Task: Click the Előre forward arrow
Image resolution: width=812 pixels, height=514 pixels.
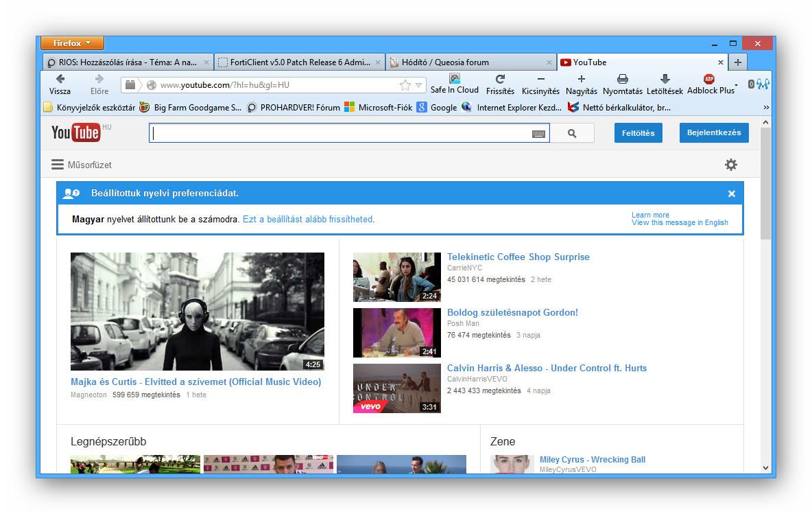Action: (x=99, y=80)
